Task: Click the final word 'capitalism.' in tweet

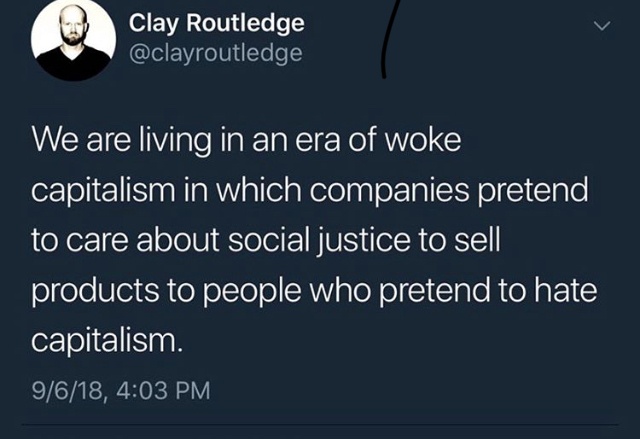Action: 105,341
